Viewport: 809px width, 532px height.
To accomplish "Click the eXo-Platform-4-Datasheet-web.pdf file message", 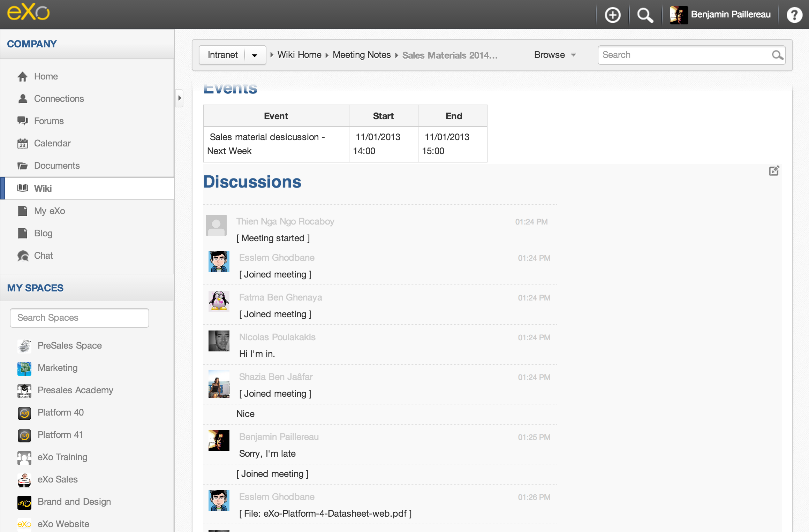I will pyautogui.click(x=325, y=514).
